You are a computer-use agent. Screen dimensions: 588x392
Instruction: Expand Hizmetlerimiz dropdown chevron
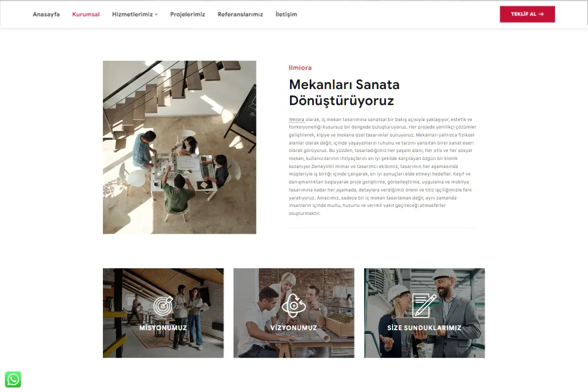coord(156,14)
